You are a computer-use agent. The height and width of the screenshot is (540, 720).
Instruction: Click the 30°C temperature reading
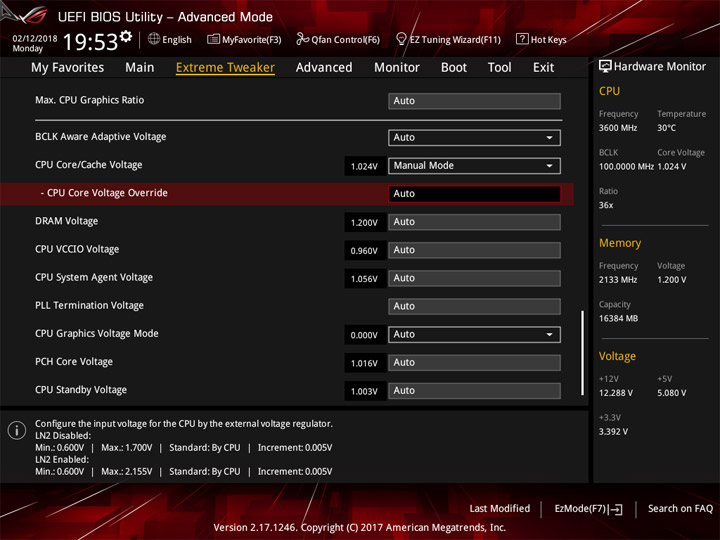(666, 128)
